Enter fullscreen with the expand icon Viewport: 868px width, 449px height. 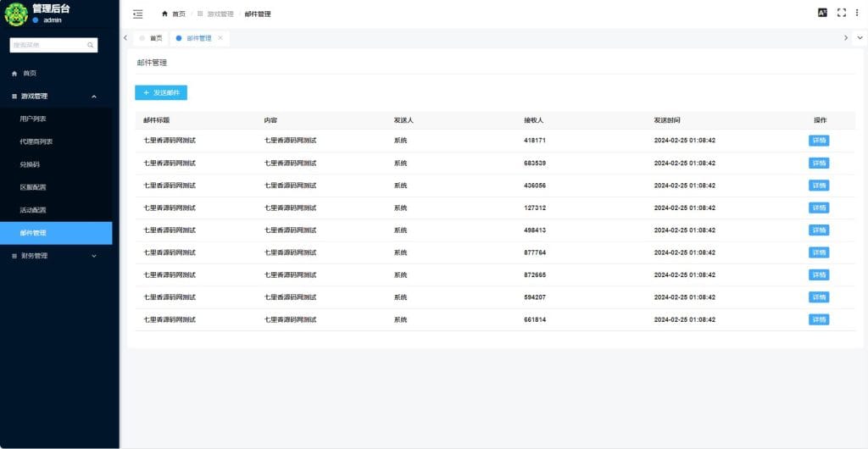[842, 13]
